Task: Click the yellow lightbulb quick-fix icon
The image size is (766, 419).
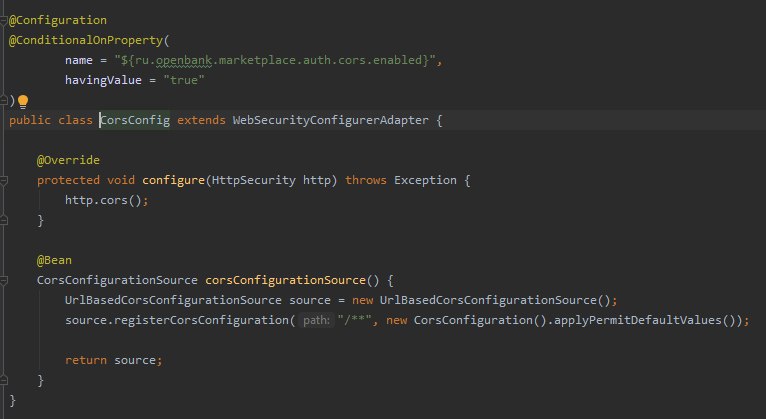Action: pos(23,102)
